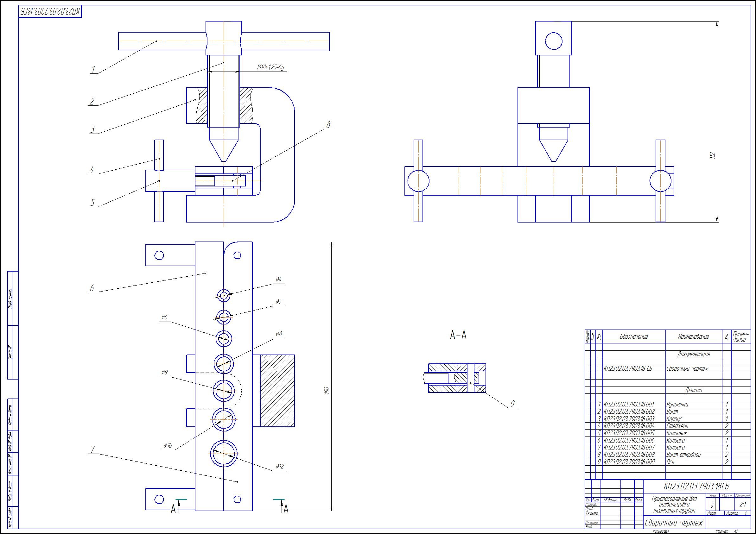Click the 112 height dimension text
This screenshot has width=756, height=534.
coord(713,155)
